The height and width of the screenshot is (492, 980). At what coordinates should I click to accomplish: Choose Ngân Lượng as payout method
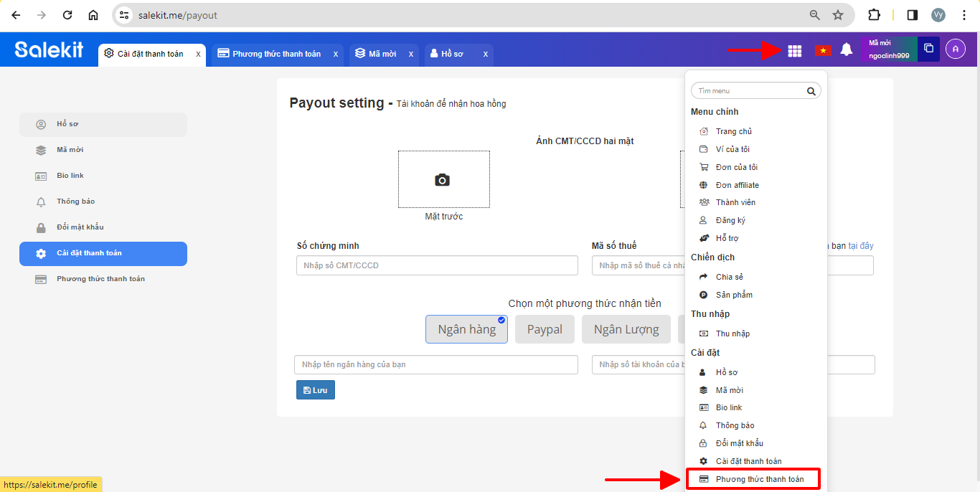626,330
